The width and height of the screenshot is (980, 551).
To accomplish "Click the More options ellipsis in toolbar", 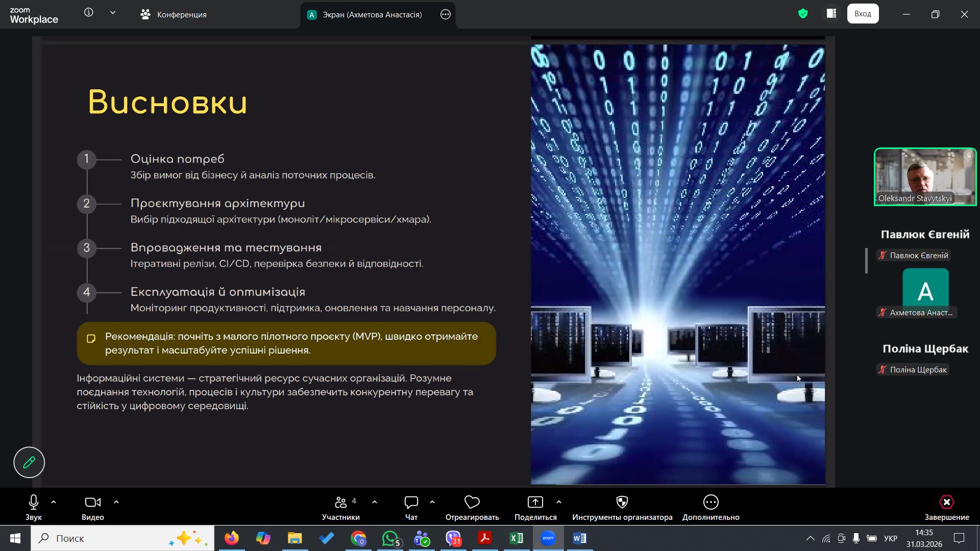I will (710, 503).
